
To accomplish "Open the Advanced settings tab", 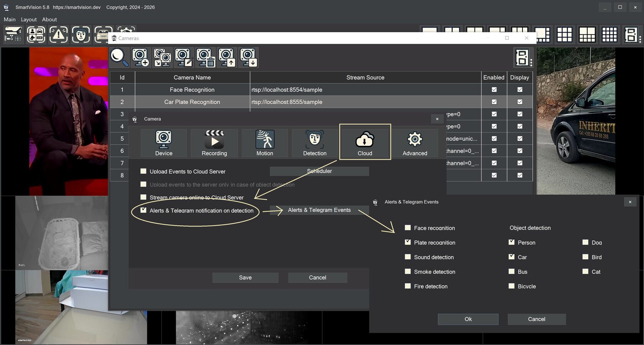I will pyautogui.click(x=415, y=143).
